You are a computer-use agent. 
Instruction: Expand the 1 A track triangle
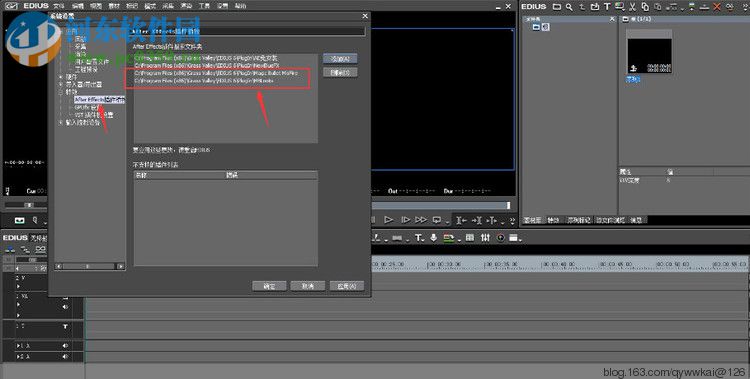point(19,346)
